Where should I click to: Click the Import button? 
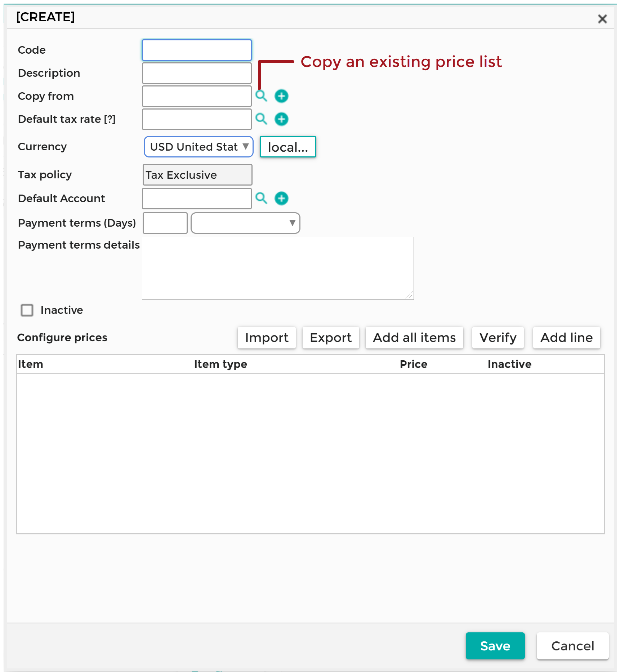click(x=267, y=338)
